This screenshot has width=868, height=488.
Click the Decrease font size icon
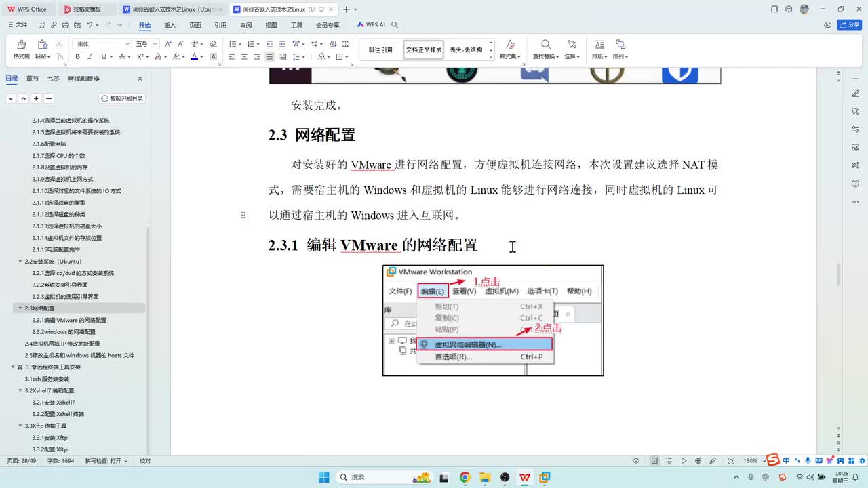click(180, 44)
